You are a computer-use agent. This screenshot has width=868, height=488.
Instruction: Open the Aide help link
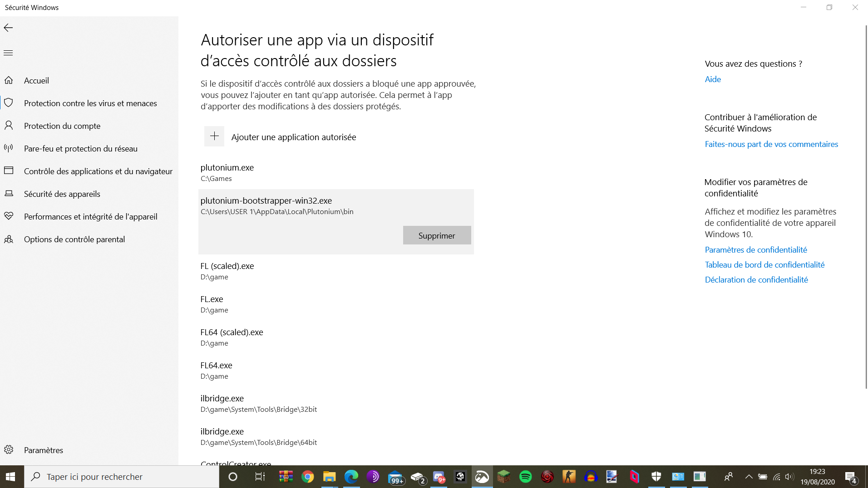point(713,79)
